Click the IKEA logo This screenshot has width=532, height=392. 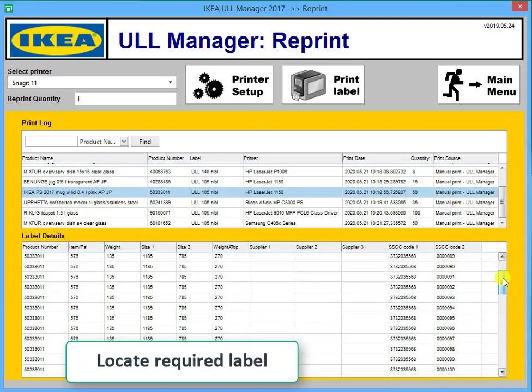pos(57,40)
